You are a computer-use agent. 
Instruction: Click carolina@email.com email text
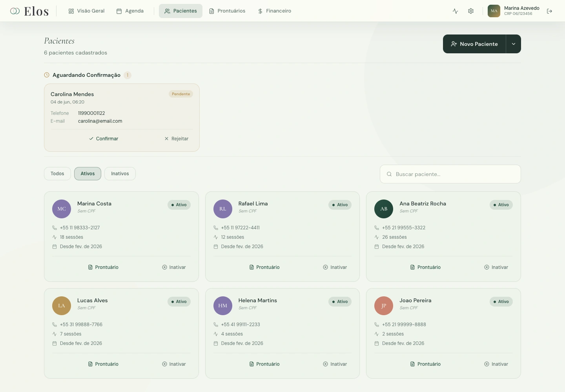[x=100, y=121]
